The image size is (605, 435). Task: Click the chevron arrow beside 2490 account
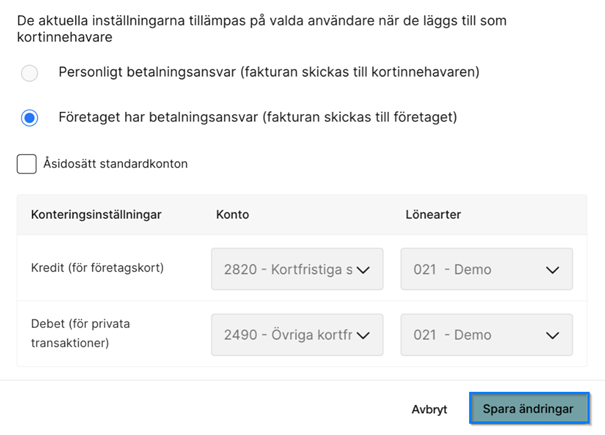point(363,336)
